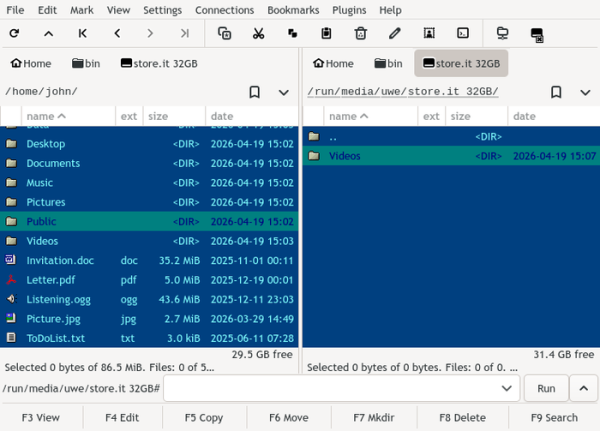Open the right pane path history dropdown
This screenshot has height=431, width=600.
coord(585,92)
